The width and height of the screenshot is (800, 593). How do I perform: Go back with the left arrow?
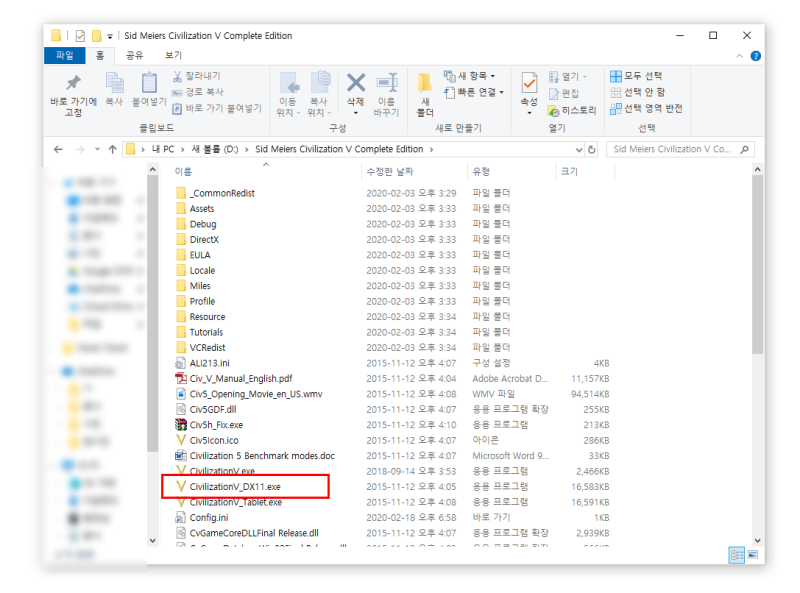tap(58, 149)
